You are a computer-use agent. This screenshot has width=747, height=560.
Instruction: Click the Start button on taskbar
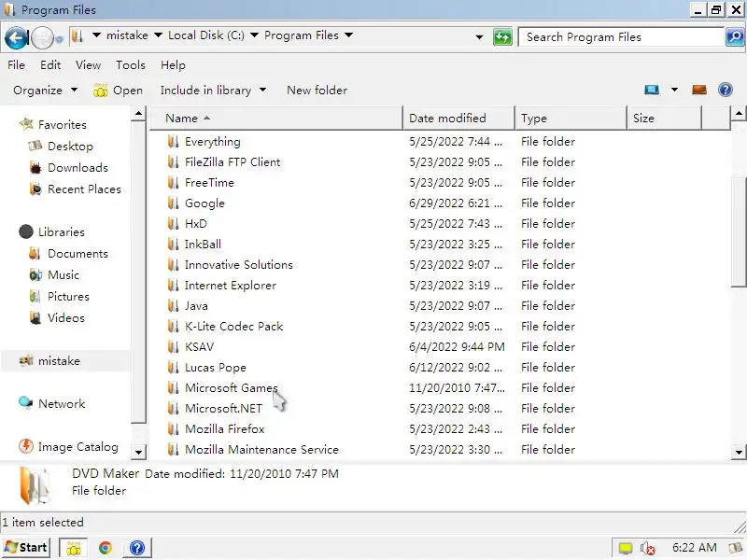[x=26, y=548]
